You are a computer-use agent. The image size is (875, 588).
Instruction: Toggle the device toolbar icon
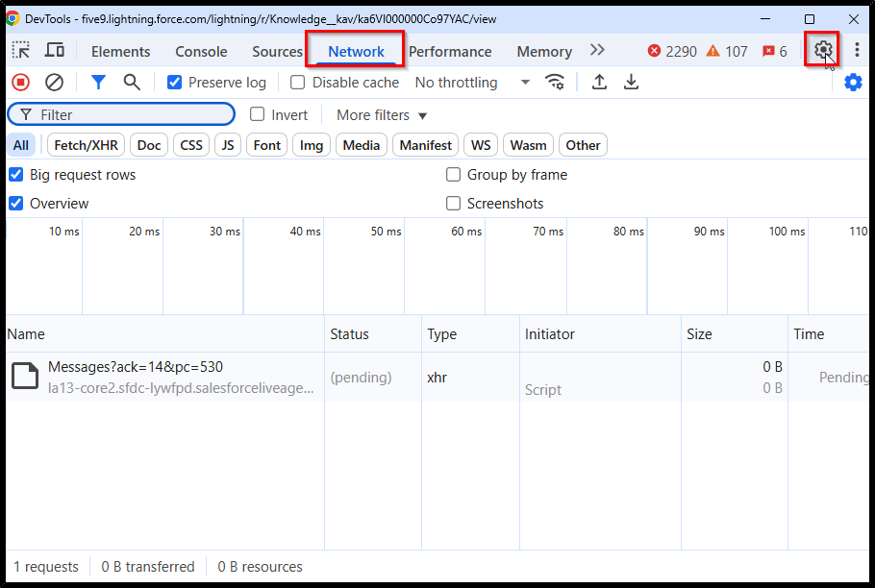click(x=54, y=51)
